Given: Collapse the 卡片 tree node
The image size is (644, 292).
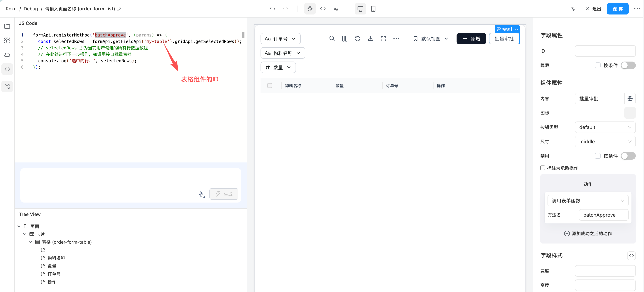Looking at the screenshot, I should point(24,234).
